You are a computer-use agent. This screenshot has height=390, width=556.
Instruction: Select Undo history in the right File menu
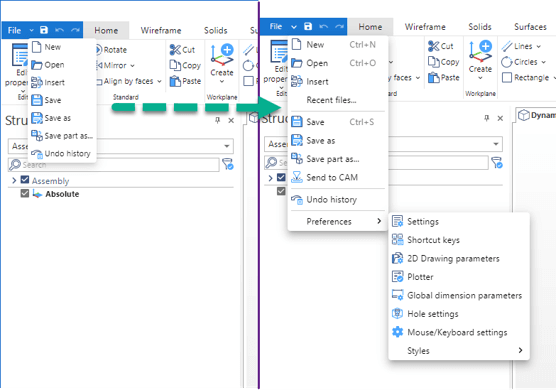(338, 200)
